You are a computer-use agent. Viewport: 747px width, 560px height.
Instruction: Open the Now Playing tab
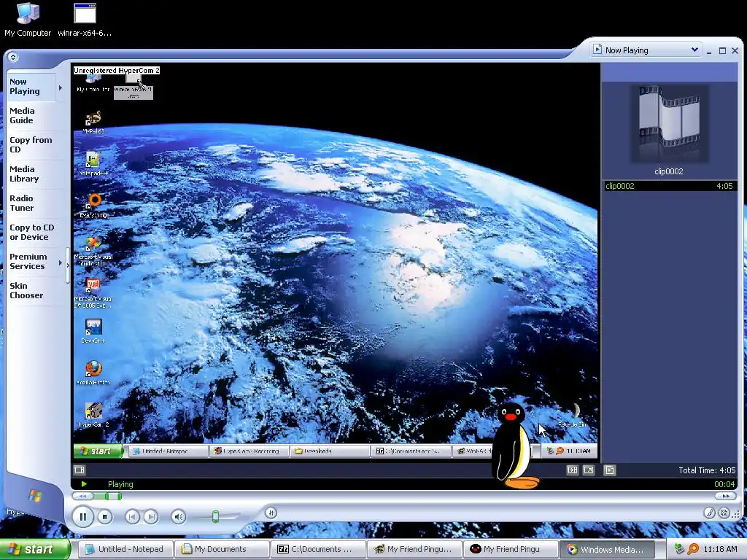pos(31,87)
